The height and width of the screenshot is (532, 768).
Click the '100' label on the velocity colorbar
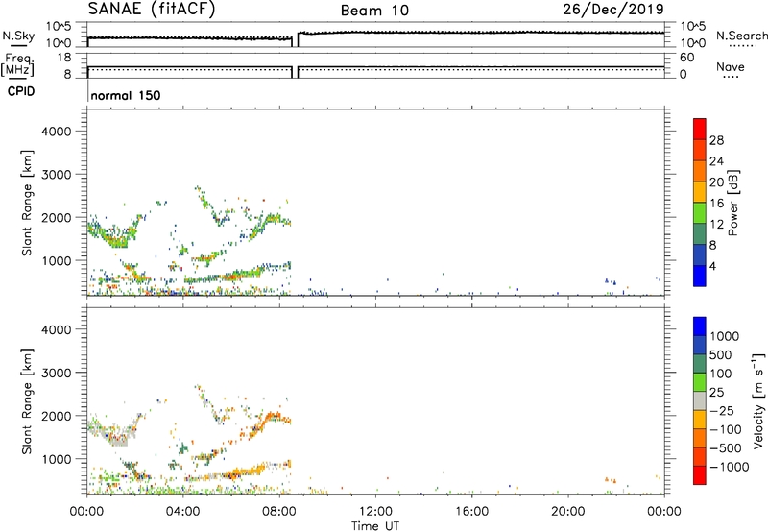click(x=721, y=374)
